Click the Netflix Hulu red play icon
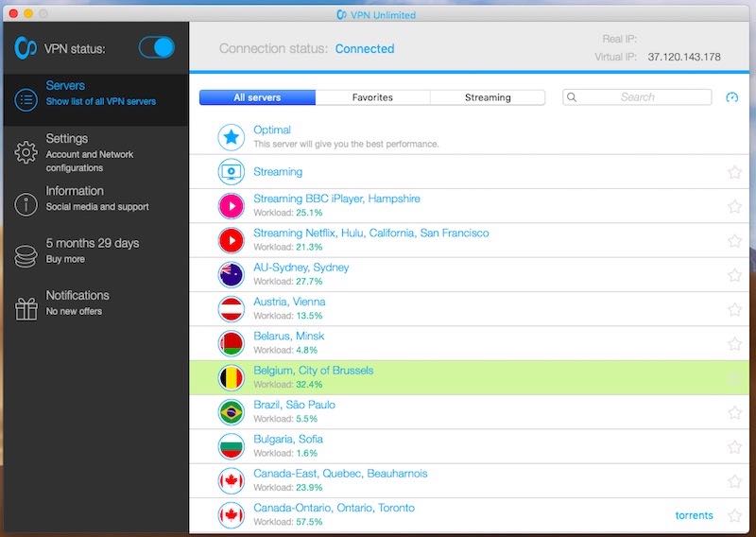756x537 pixels. point(232,240)
